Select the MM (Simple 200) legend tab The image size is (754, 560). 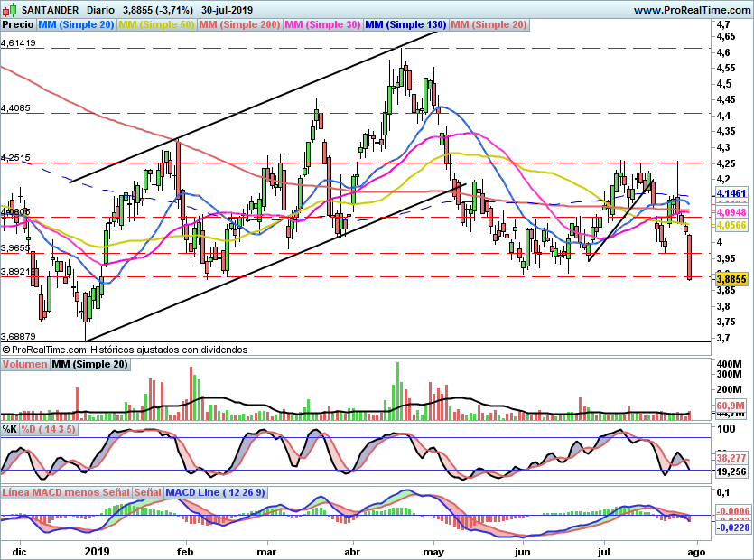point(239,24)
